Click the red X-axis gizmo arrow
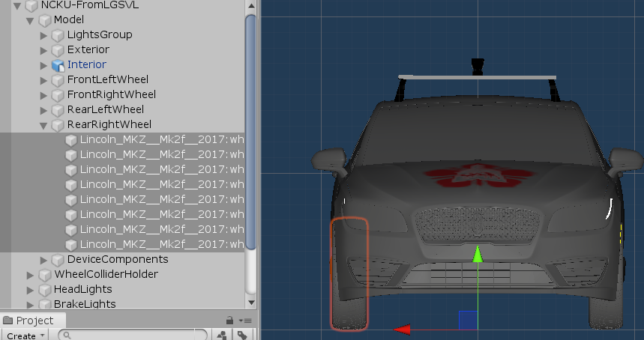The height and width of the screenshot is (340, 644). pyautogui.click(x=402, y=330)
